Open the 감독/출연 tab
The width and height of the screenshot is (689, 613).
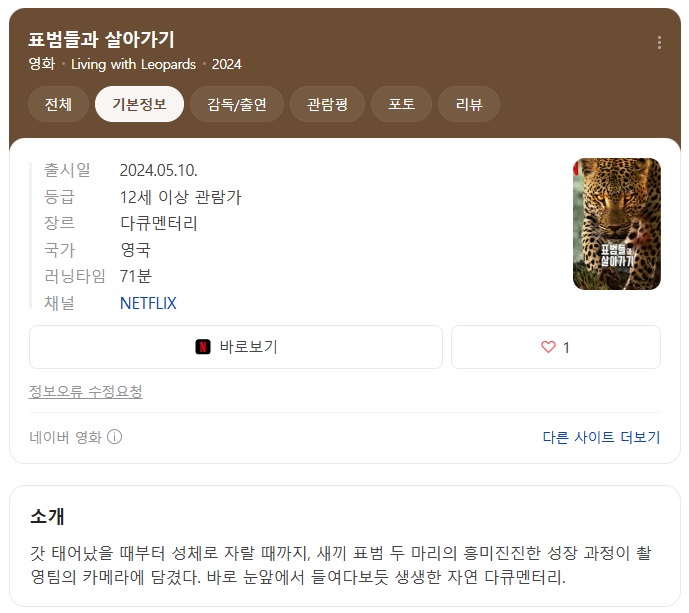pyautogui.click(x=237, y=104)
